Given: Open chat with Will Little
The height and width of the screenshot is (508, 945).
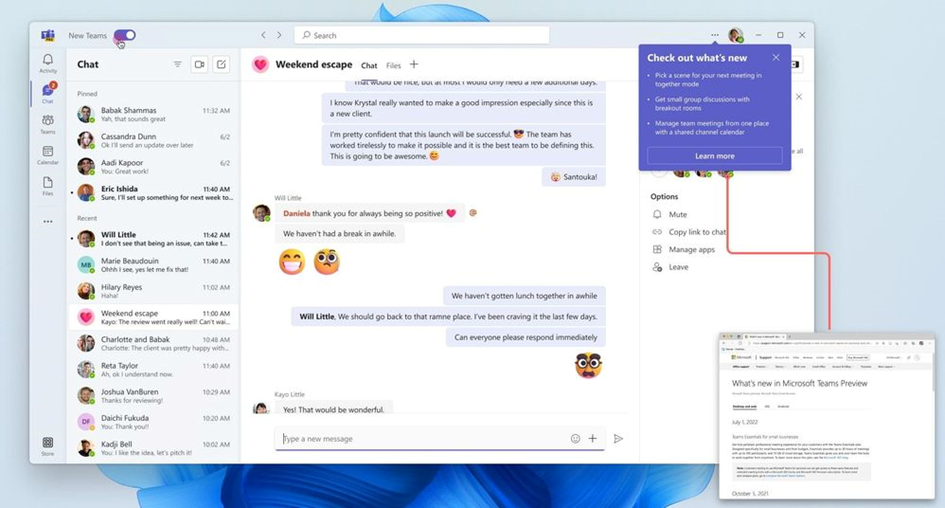Looking at the screenshot, I should (155, 239).
